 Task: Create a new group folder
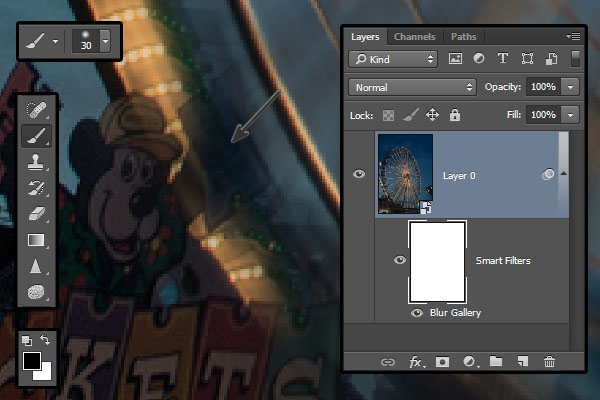[496, 361]
